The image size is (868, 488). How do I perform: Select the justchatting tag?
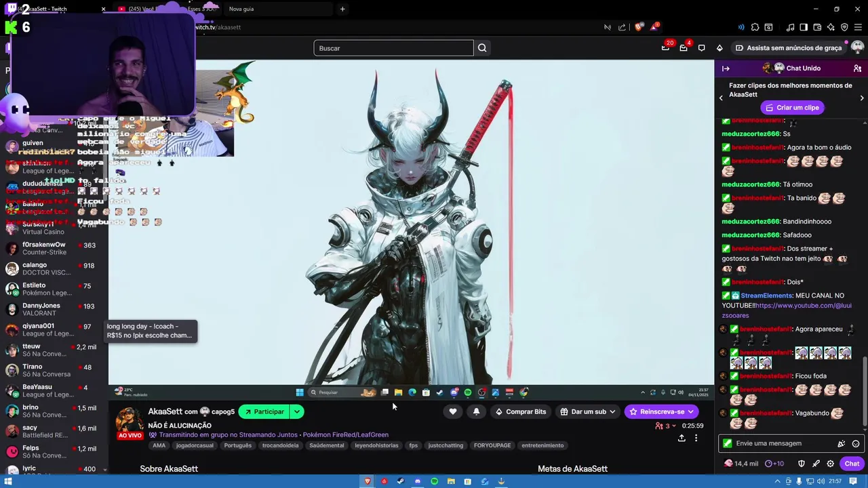tap(446, 445)
